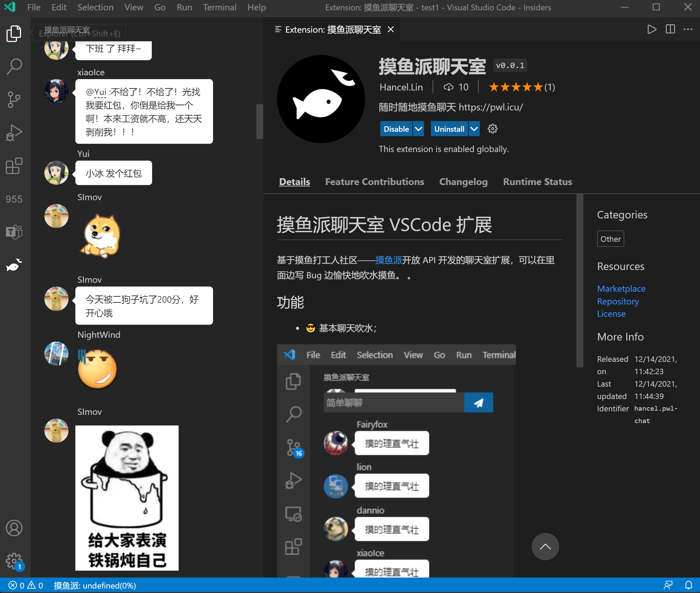Screen dimensions: 700x593
Task: Close the Extension 摸鱼派聊天室 tab
Action: click(391, 30)
